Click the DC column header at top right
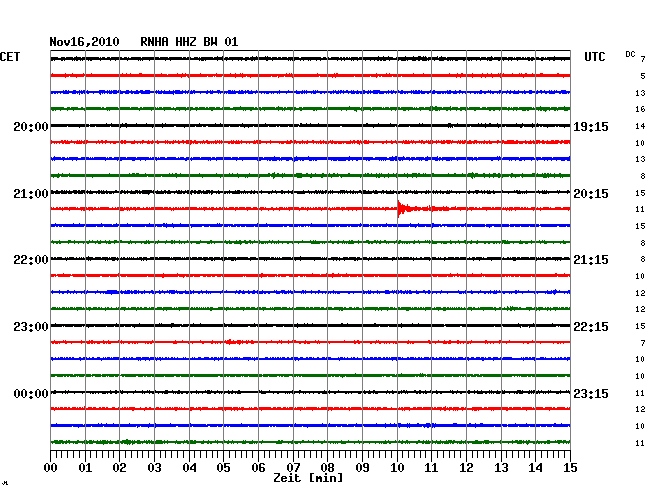This screenshot has height=494, width=650. coord(630,54)
